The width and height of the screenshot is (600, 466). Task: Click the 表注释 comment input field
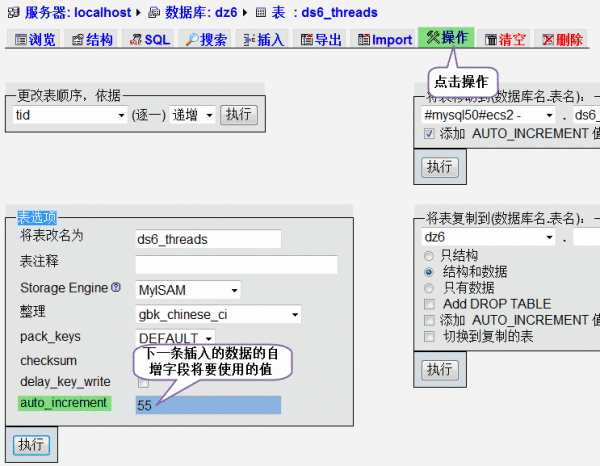tap(236, 264)
